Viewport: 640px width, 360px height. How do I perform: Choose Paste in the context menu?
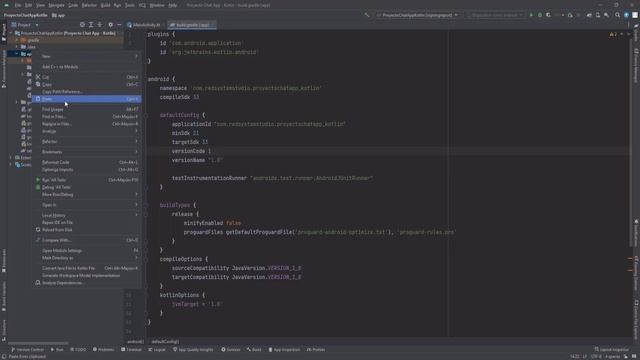pos(87,99)
